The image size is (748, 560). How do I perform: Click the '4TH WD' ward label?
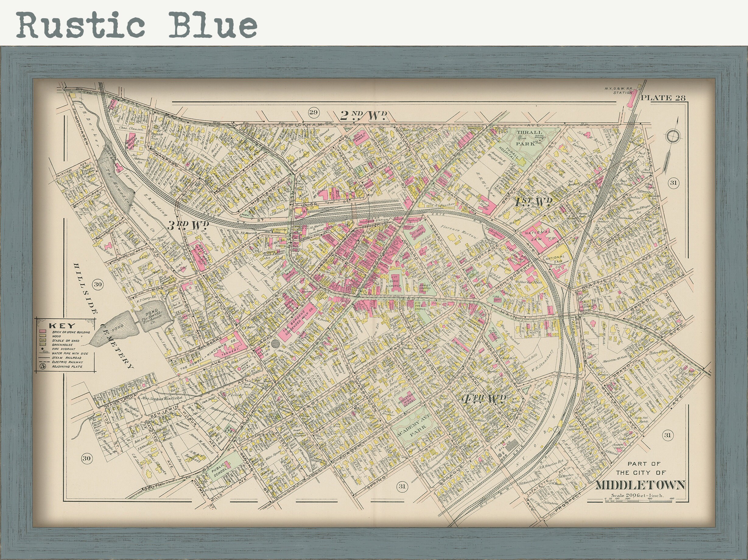click(484, 399)
